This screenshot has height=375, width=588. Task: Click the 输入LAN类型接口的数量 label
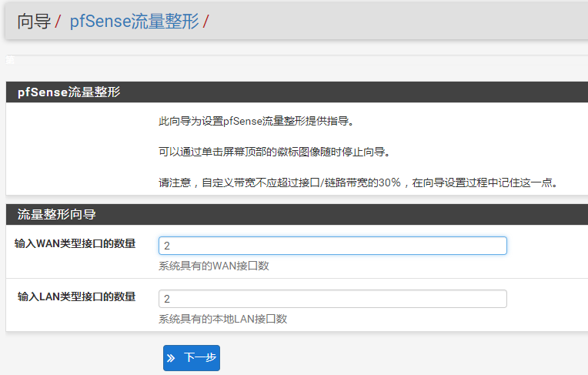click(x=76, y=297)
